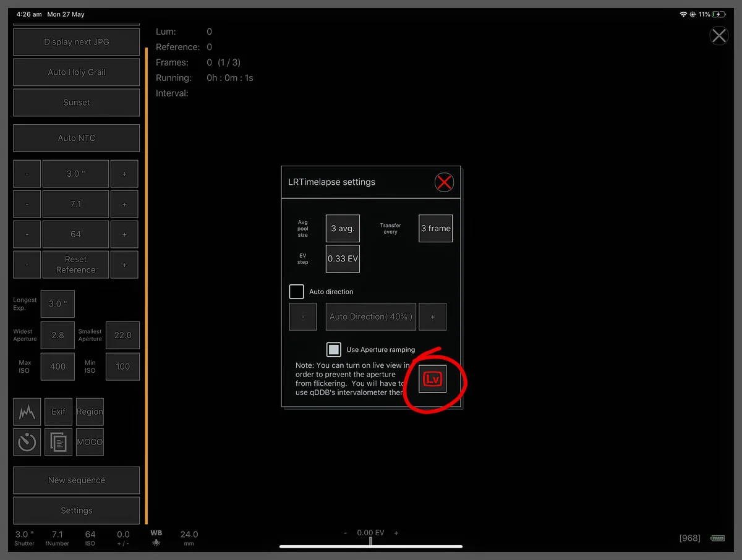Tap the fNumber readout in status bar
This screenshot has height=560, width=742.
click(x=58, y=538)
